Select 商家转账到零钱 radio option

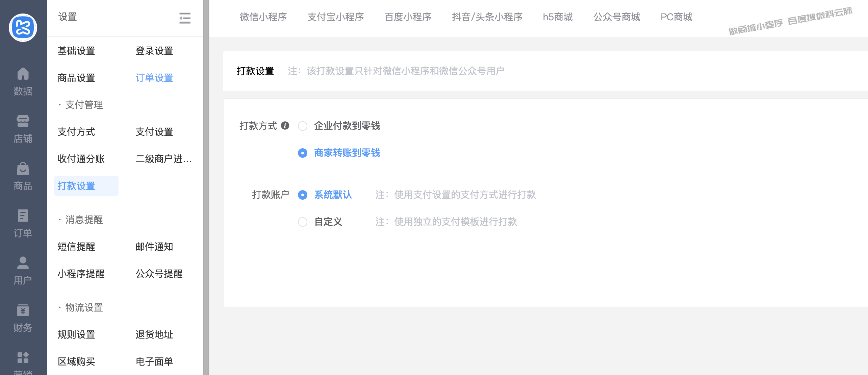point(303,153)
